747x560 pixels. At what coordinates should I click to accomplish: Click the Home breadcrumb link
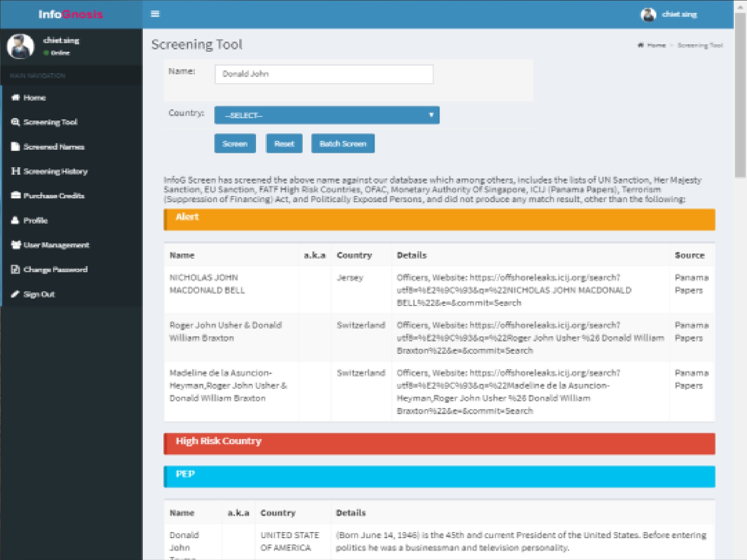pos(657,45)
